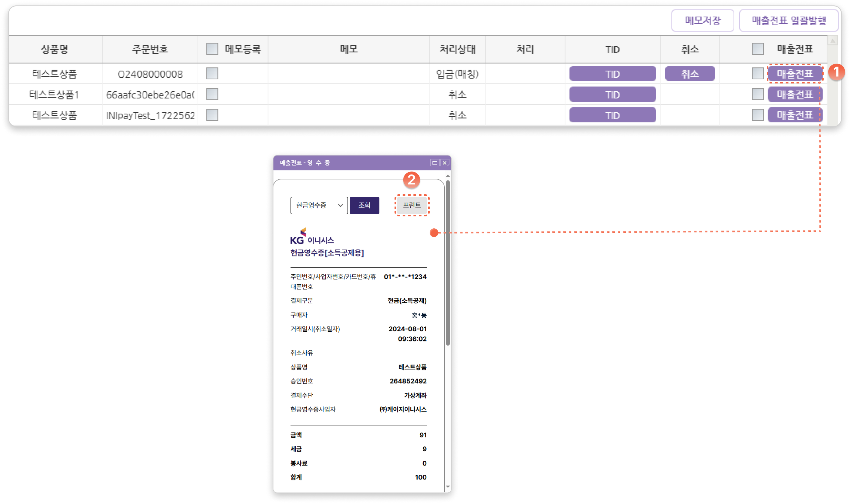Image resolution: width=850 pixels, height=504 pixels.
Task: Click the receipt popup vertical scrollbar thumb
Action: click(x=448, y=263)
